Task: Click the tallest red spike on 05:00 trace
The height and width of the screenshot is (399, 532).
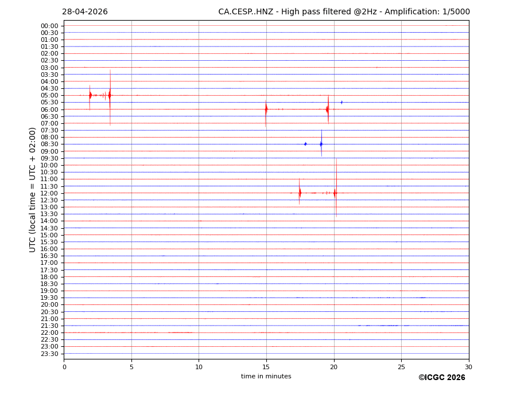Action: 110,97
